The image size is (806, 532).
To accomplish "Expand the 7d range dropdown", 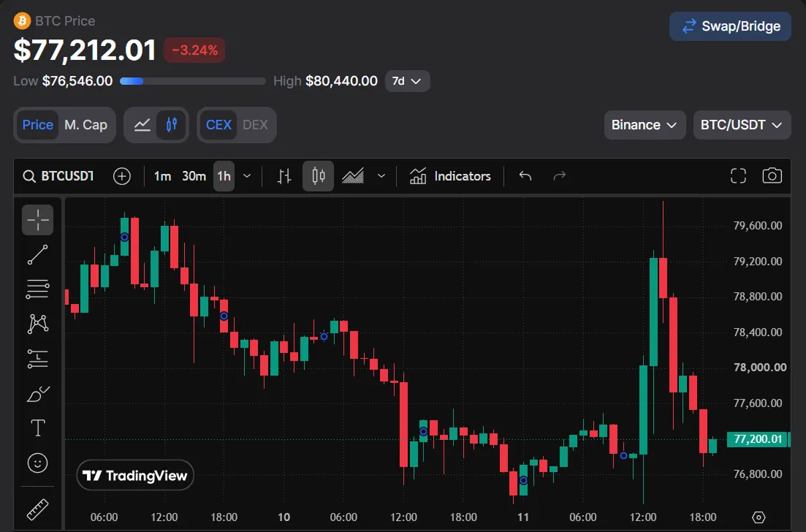I will tap(407, 81).
